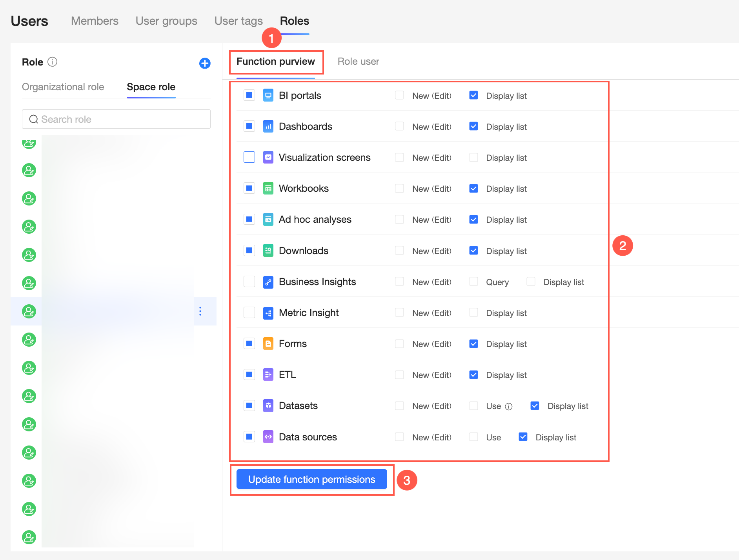
Task: Click the Visualization screens icon
Action: click(268, 157)
